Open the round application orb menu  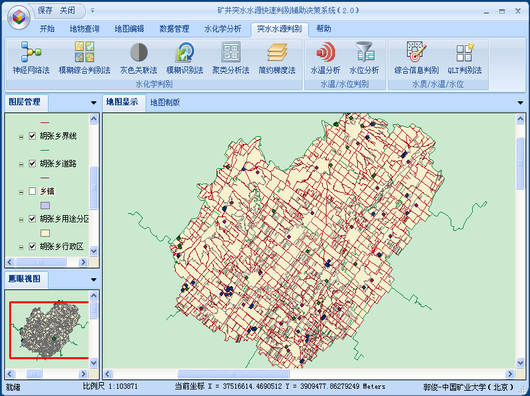pos(19,17)
